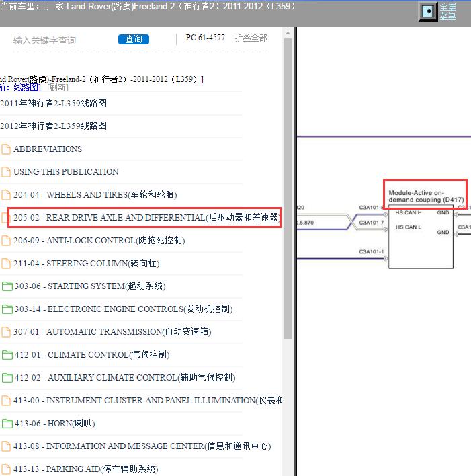This screenshot has width=471, height=476.
Task: Expand the 413-06 HORN folder icon
Action: (7, 424)
